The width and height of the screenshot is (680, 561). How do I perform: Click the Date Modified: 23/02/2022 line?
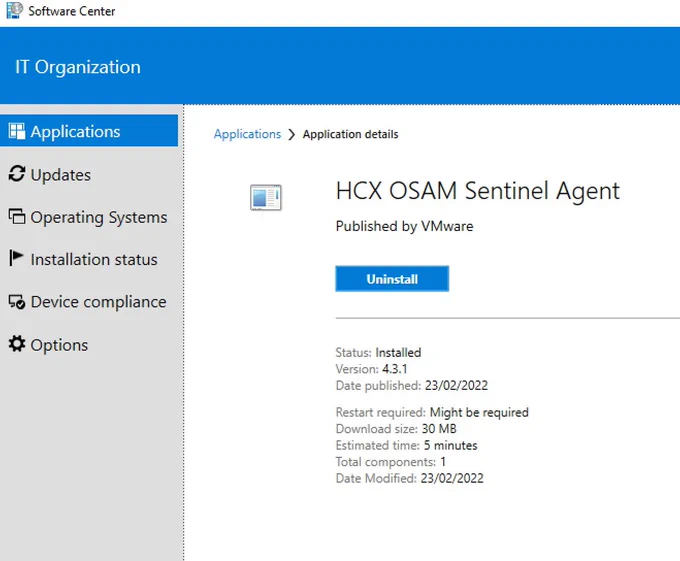410,478
